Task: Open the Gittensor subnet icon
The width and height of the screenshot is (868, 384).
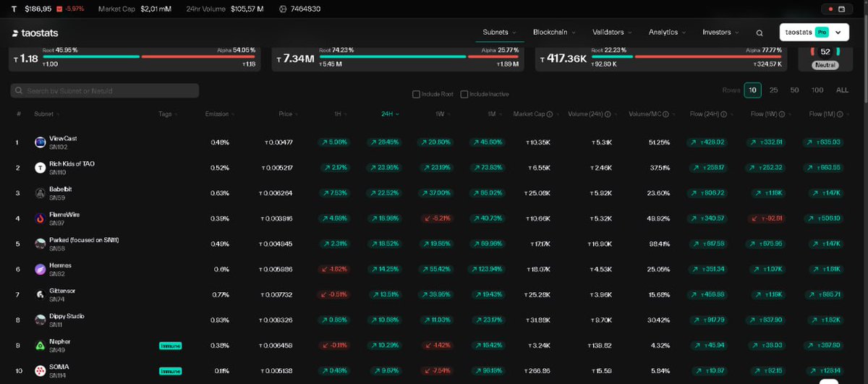Action: tap(41, 294)
